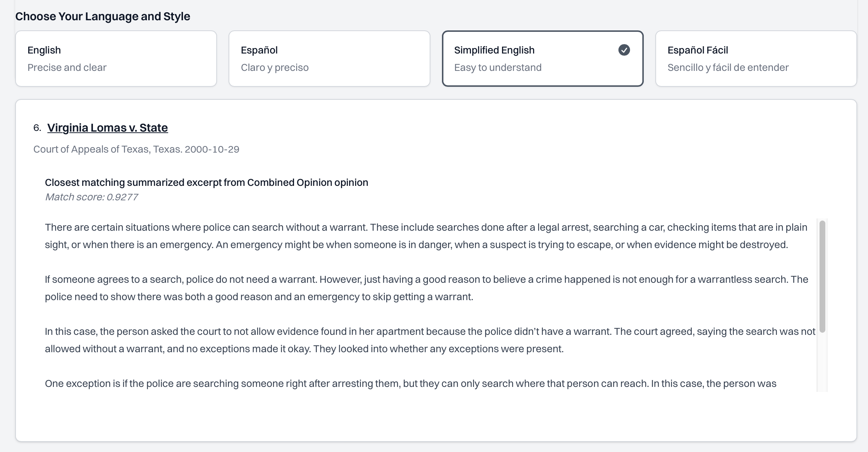Click the 'Court of Appeals of Texas' citation line
This screenshot has width=868, height=452.
point(136,149)
